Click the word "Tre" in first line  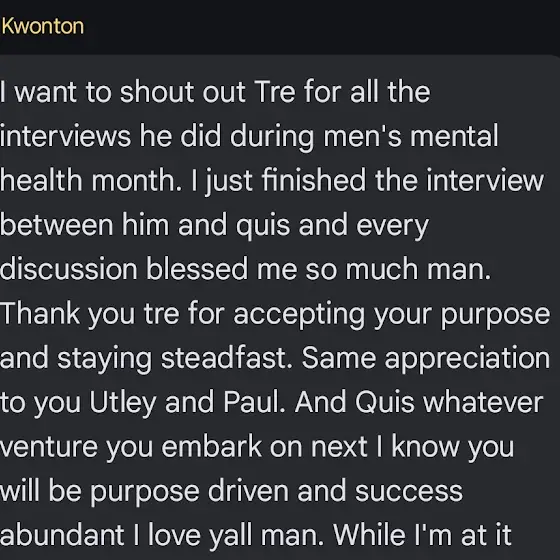275,92
